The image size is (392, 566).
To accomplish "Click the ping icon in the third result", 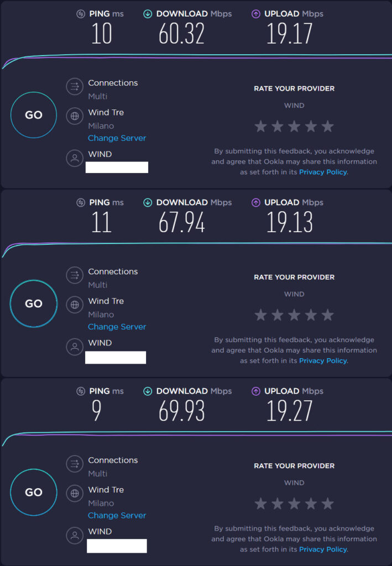I will pos(82,391).
